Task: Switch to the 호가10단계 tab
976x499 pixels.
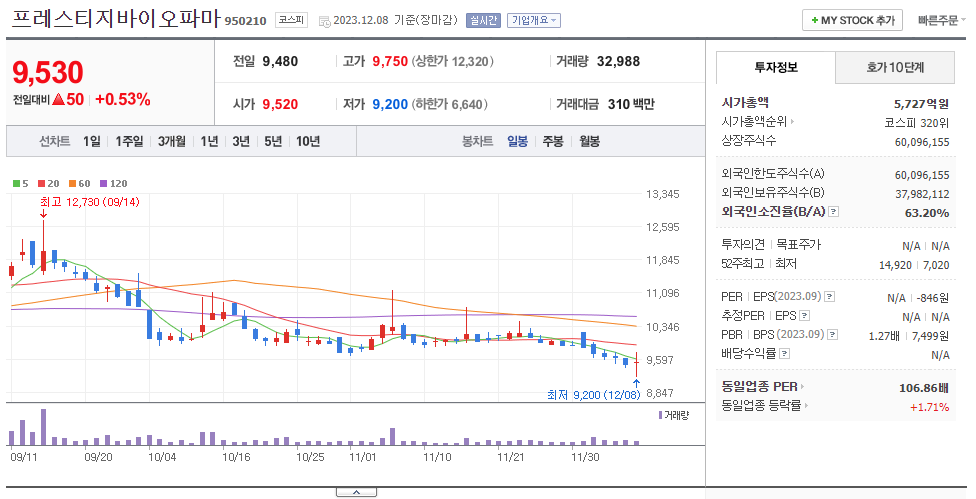Action: (x=895, y=67)
